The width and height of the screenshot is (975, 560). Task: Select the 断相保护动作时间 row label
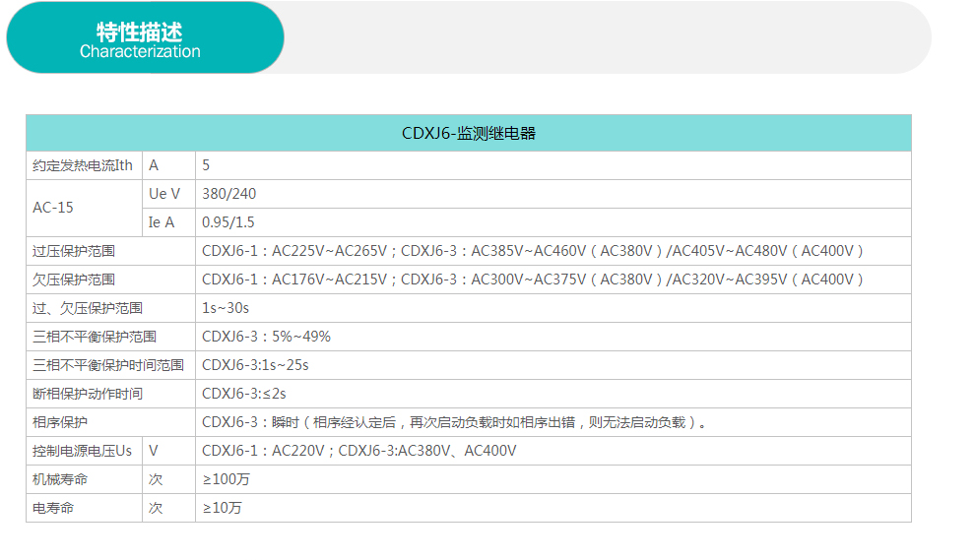88,394
